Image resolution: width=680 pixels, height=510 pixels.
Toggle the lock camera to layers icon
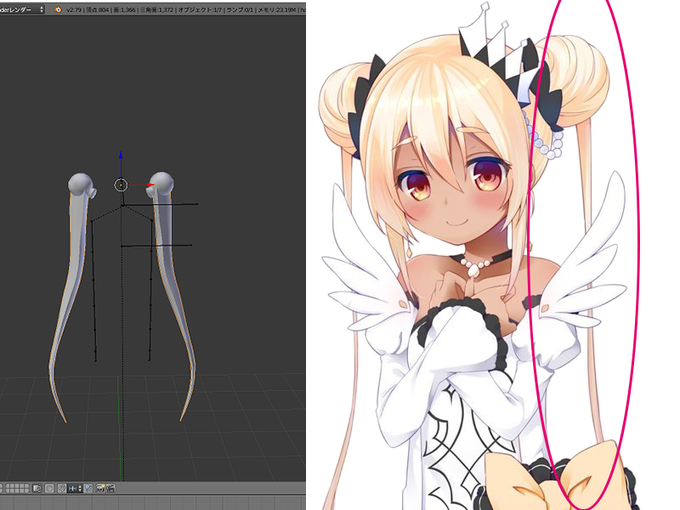(37, 489)
